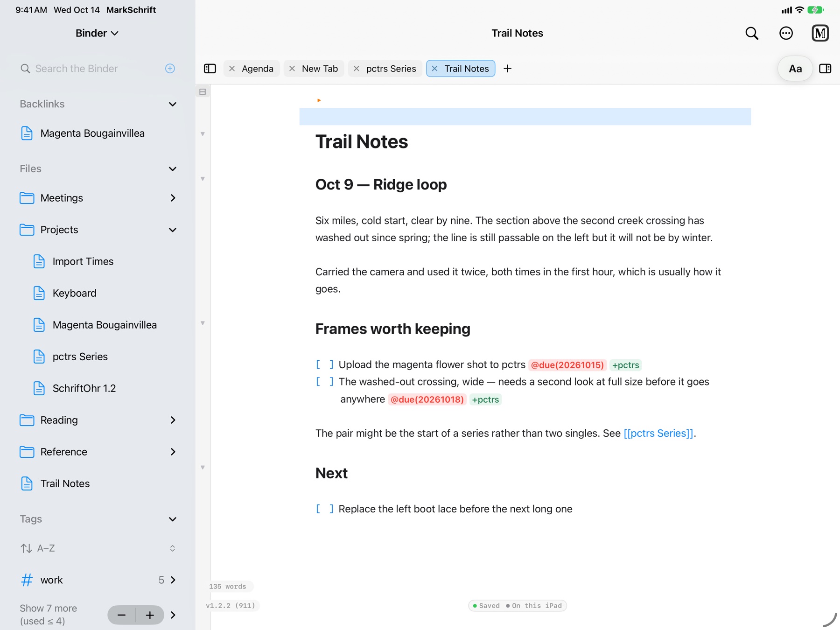Click the @due(20261015) tag

pyautogui.click(x=567, y=365)
